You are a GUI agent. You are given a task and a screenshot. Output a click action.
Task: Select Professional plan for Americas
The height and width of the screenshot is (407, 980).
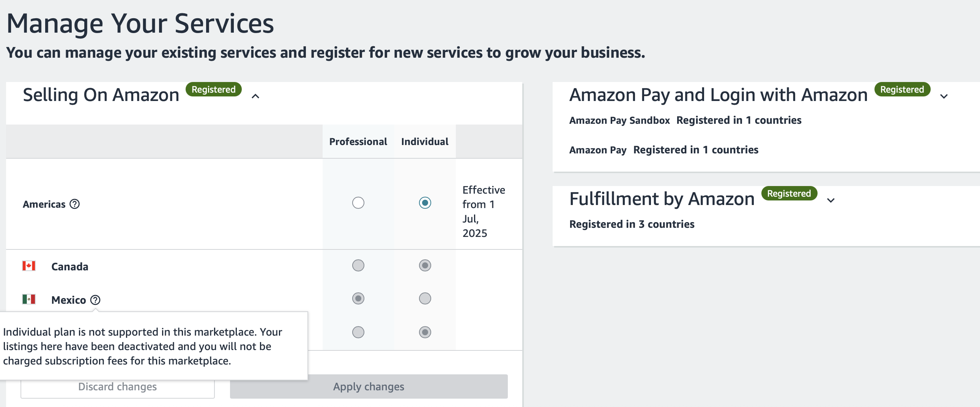tap(358, 203)
